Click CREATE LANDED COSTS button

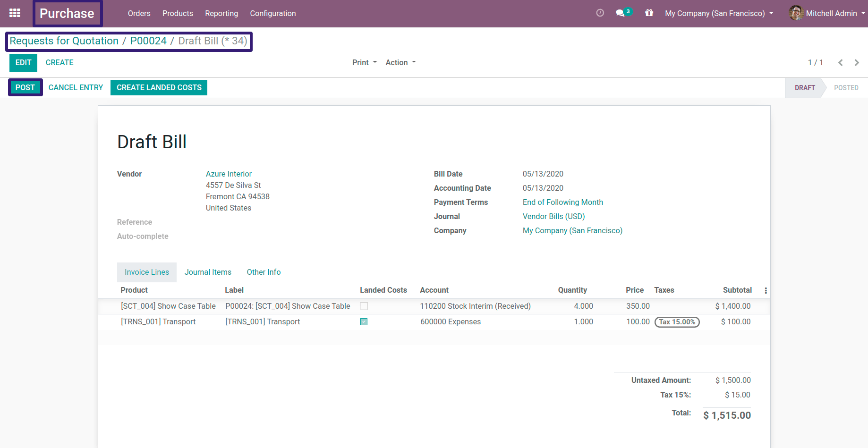click(x=159, y=88)
